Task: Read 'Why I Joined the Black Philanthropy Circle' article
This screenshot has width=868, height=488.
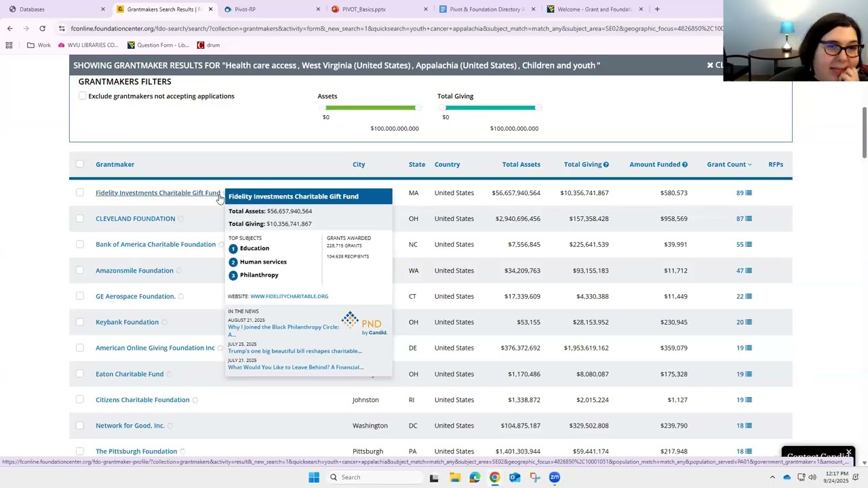Action: pyautogui.click(x=283, y=331)
